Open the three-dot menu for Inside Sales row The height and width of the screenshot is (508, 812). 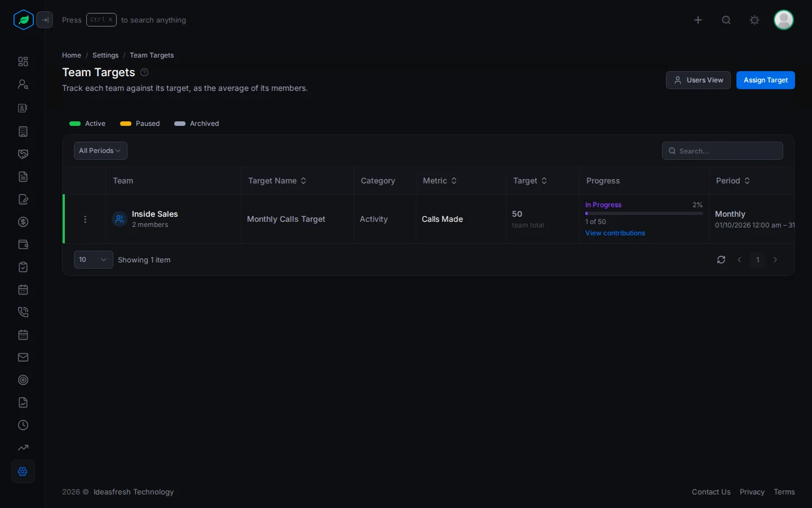point(85,219)
